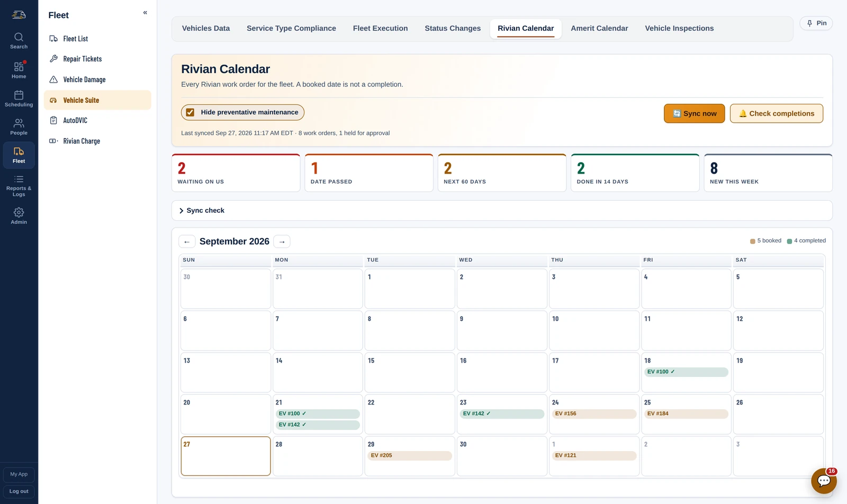The height and width of the screenshot is (504, 847).
Task: Click Log out button
Action: coord(19,492)
